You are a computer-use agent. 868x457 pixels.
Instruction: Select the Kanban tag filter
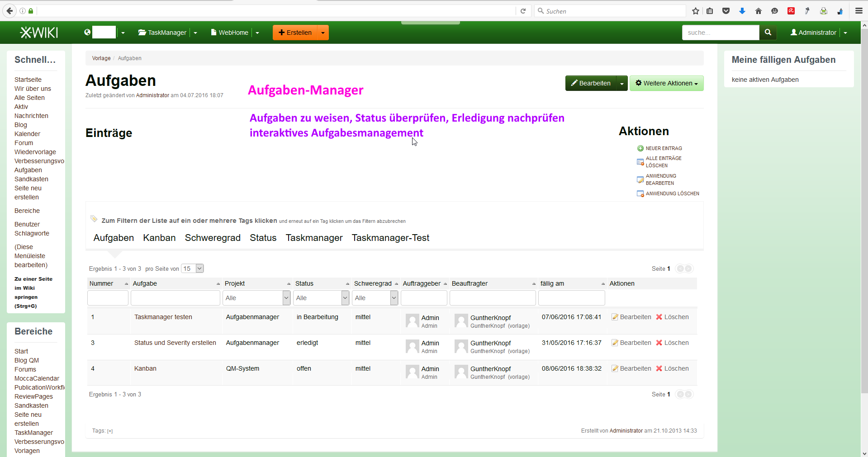[x=159, y=238]
